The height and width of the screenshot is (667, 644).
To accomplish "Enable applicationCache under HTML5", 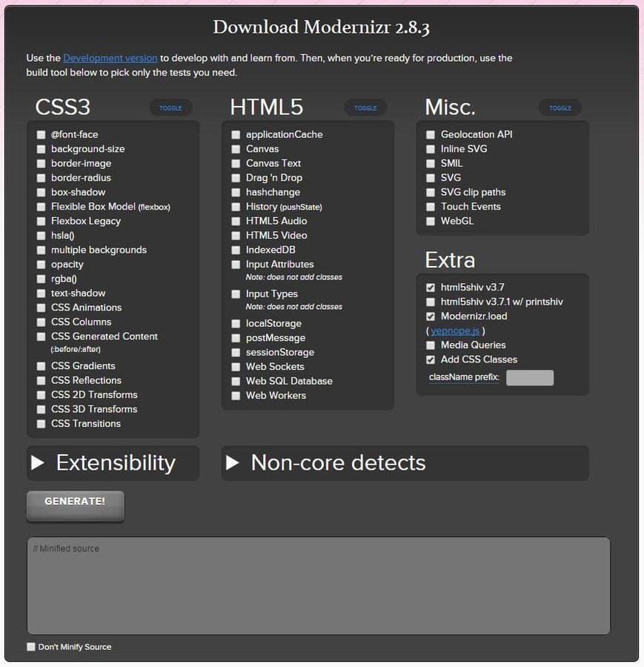I will point(236,135).
